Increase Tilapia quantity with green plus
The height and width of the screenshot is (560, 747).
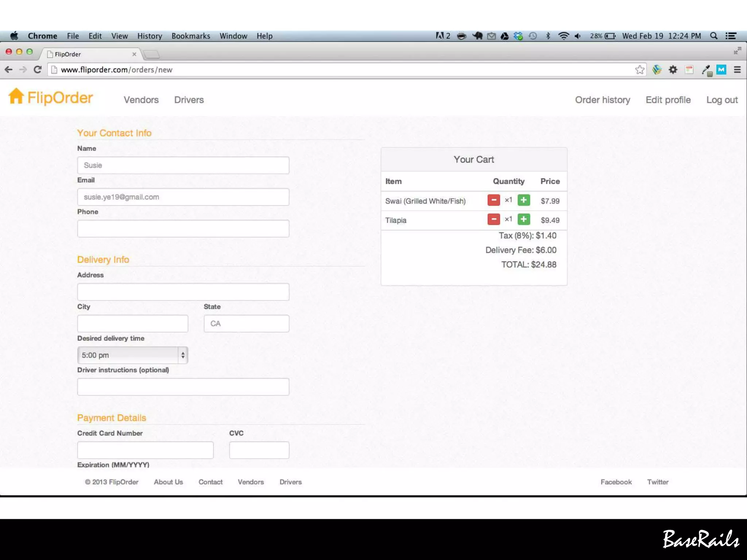523,219
